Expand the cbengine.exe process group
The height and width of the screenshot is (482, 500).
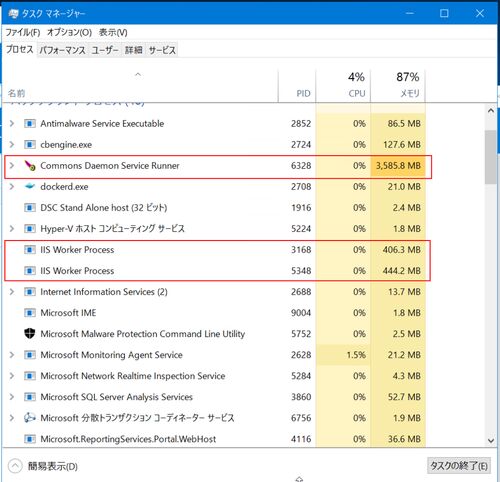click(12, 145)
